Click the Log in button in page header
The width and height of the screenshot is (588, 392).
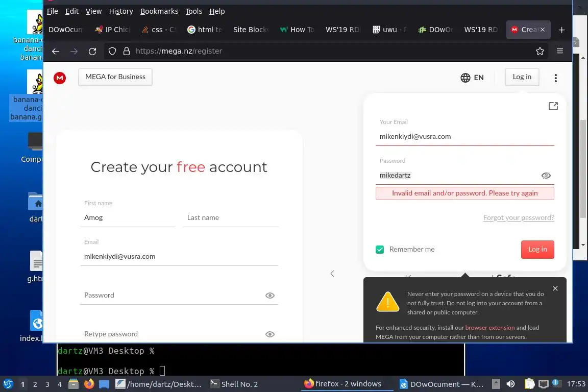coord(522,77)
